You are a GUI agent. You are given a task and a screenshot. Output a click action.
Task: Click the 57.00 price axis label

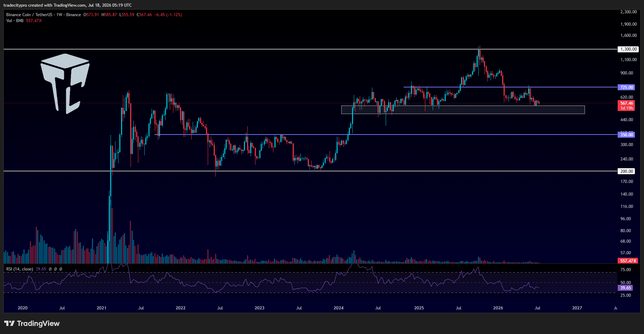coord(626,253)
